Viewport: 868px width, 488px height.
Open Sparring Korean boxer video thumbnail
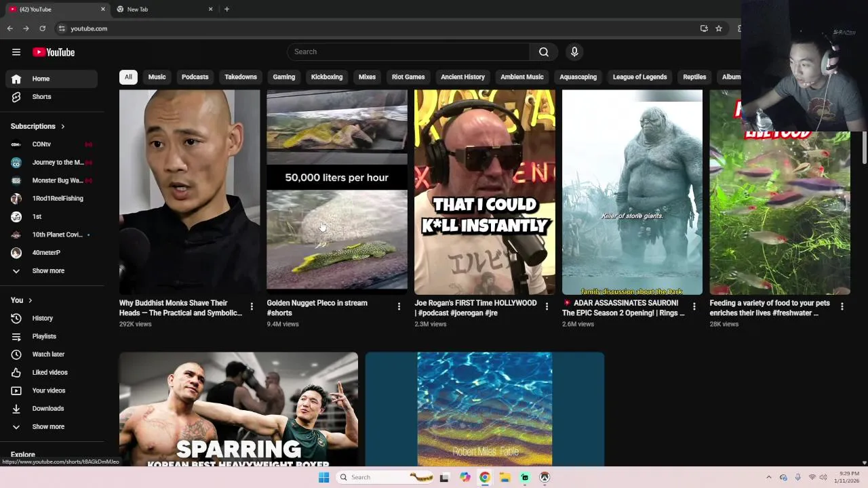click(239, 409)
